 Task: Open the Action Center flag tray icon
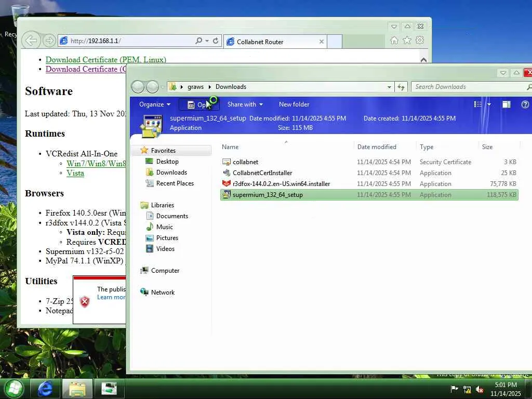[454, 389]
